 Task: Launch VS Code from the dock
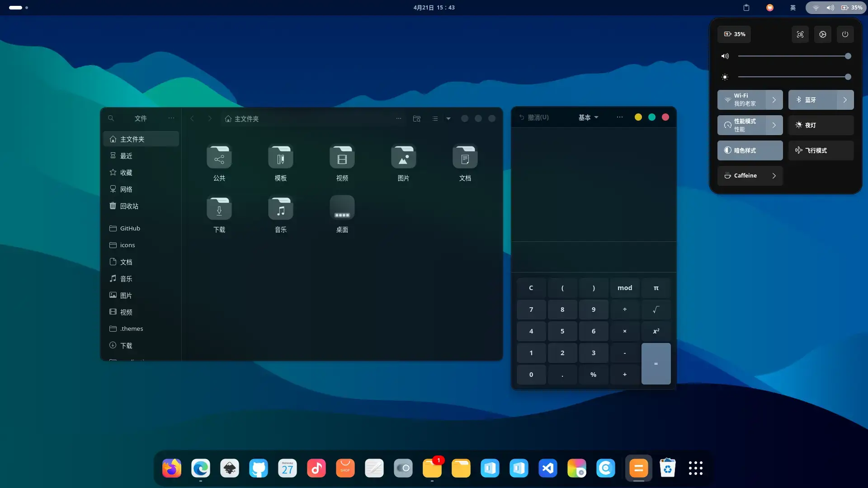click(548, 468)
